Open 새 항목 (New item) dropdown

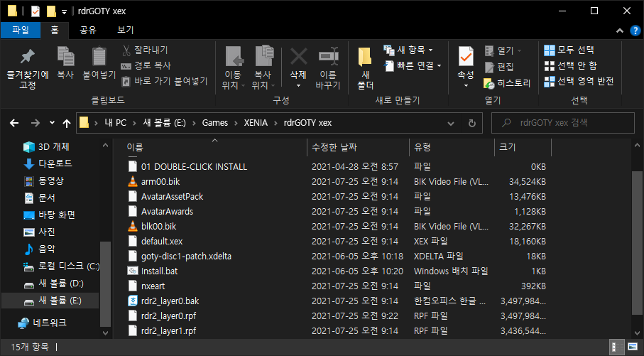(408, 50)
